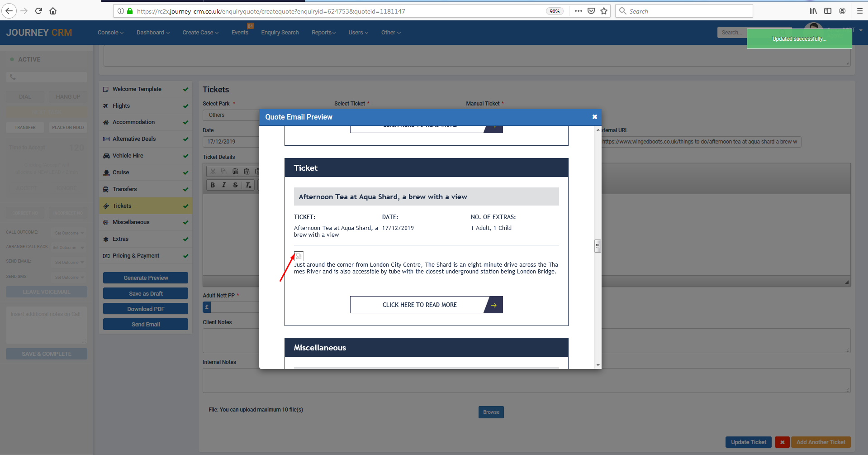Select the Welcome Template section

tap(146, 89)
